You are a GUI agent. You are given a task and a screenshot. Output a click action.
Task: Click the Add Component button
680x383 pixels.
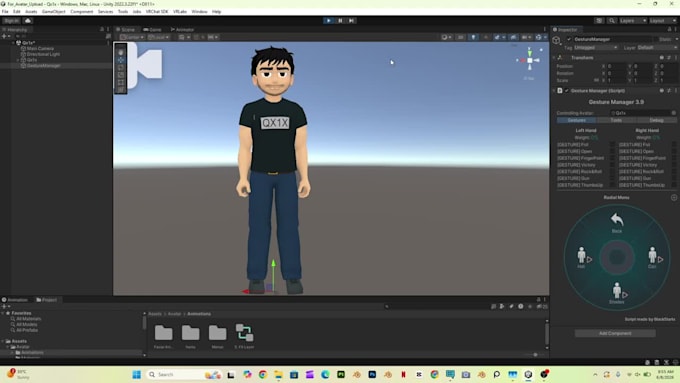615,333
